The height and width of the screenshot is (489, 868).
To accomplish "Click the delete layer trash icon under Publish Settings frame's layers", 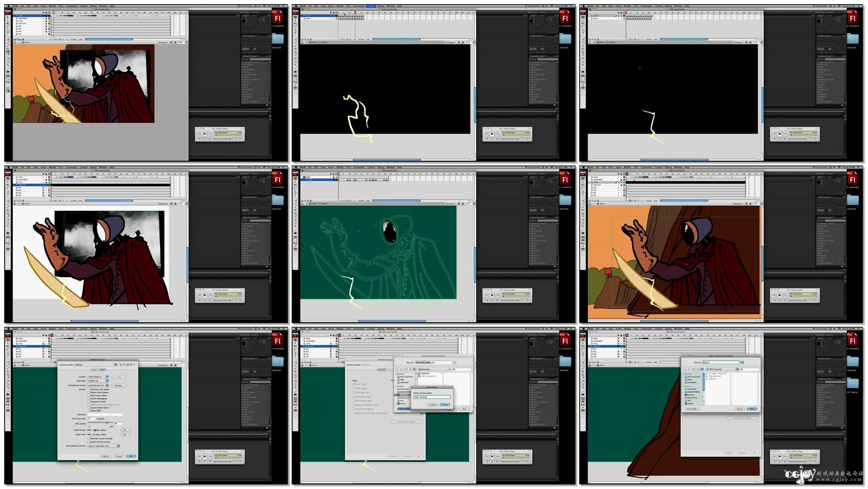I will [x=23, y=362].
